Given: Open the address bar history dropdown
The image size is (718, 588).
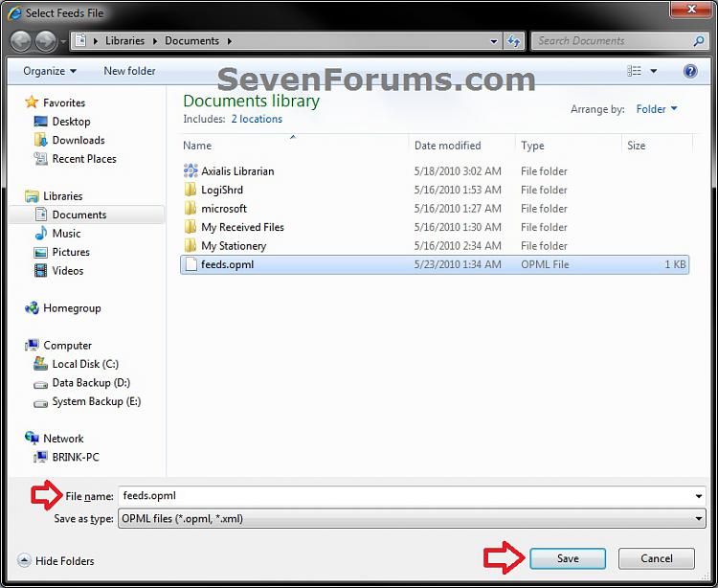Looking at the screenshot, I should 494,41.
